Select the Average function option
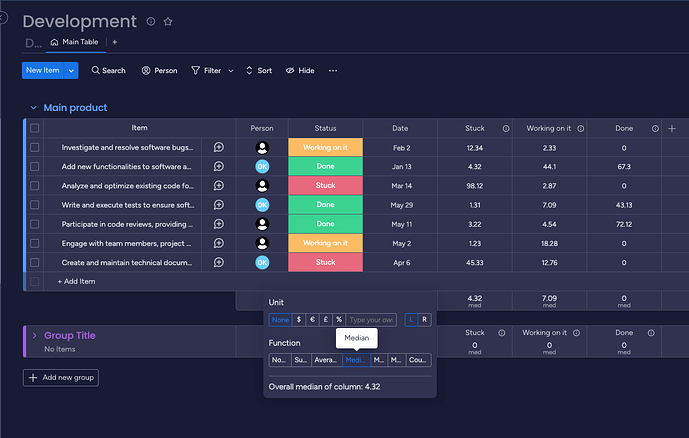 click(x=326, y=360)
